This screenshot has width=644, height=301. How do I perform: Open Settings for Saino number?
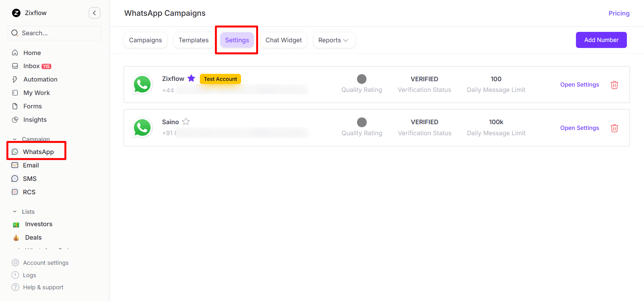(580, 128)
